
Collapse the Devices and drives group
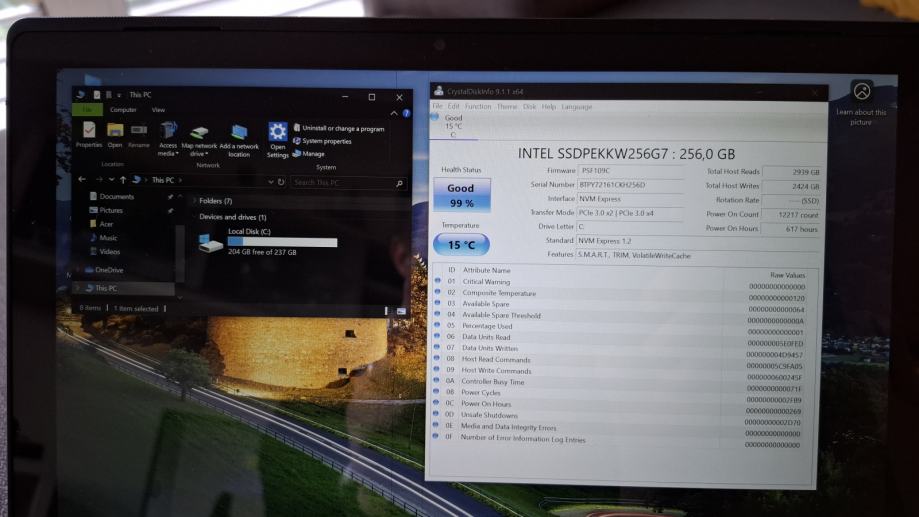[x=195, y=217]
